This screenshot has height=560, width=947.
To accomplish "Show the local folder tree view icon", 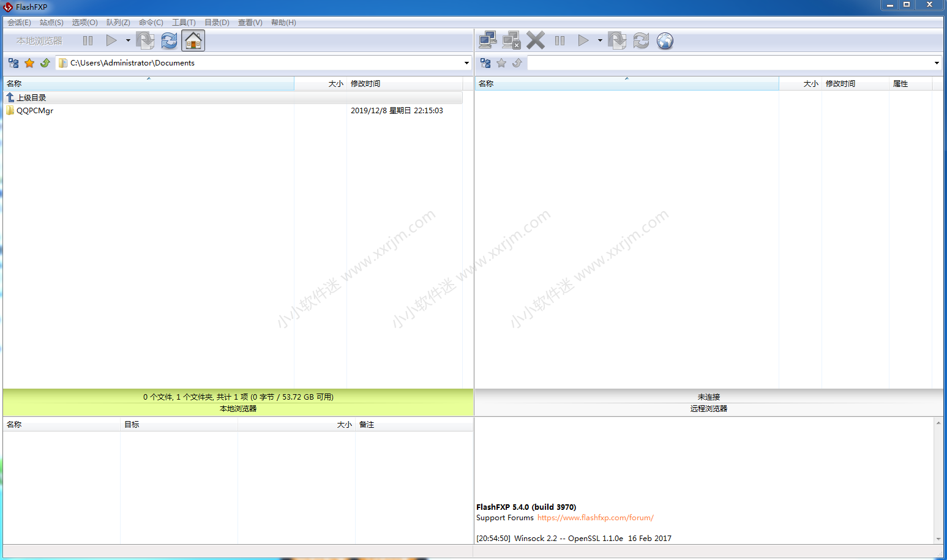I will pos(13,63).
